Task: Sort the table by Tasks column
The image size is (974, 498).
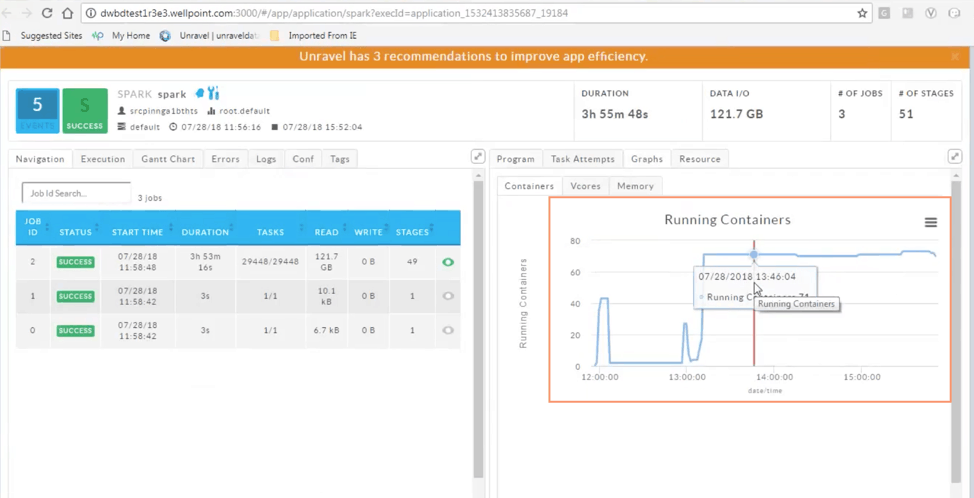Action: 270,232
